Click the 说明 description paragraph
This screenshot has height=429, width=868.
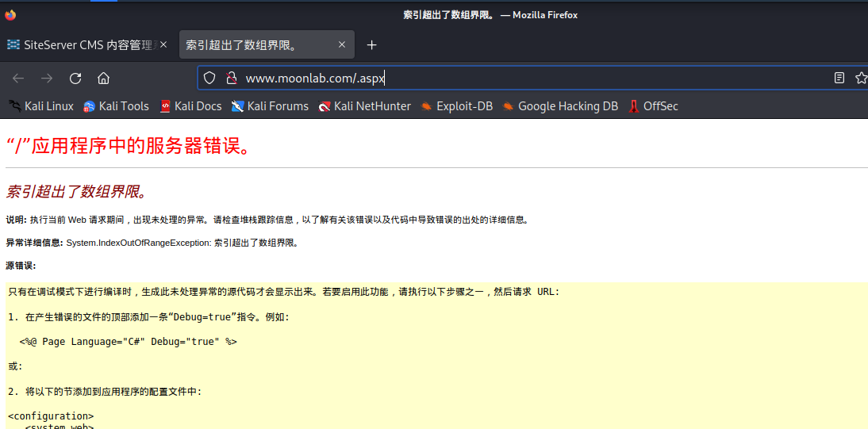point(268,220)
